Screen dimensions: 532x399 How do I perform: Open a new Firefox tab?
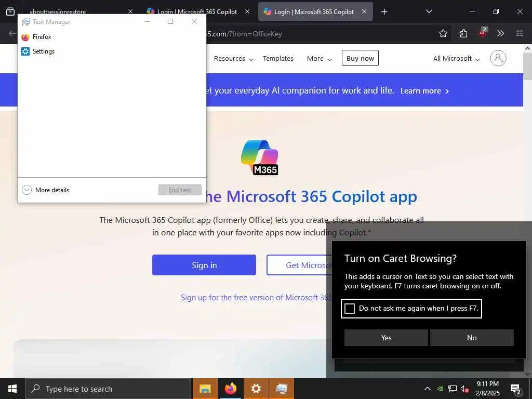384,12
